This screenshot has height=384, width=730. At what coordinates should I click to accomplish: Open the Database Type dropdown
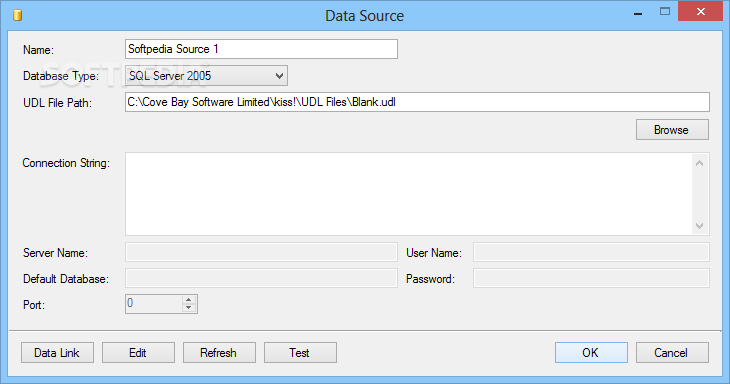click(206, 75)
